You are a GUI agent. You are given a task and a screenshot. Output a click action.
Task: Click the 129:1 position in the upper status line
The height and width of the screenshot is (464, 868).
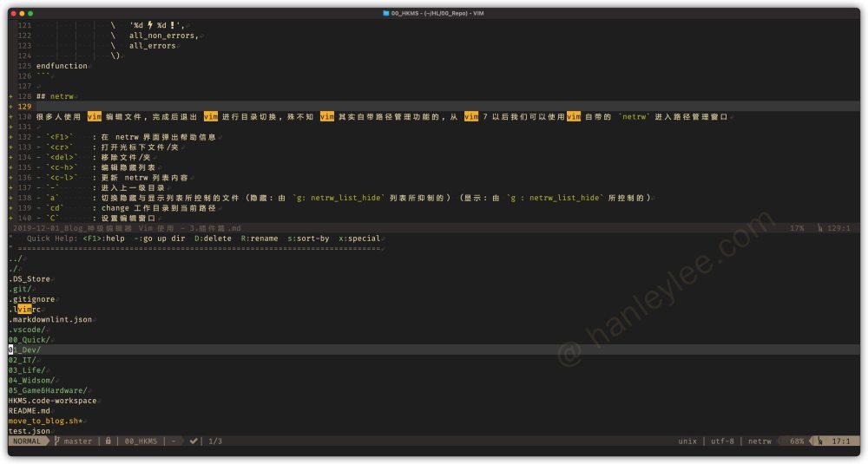click(x=838, y=228)
